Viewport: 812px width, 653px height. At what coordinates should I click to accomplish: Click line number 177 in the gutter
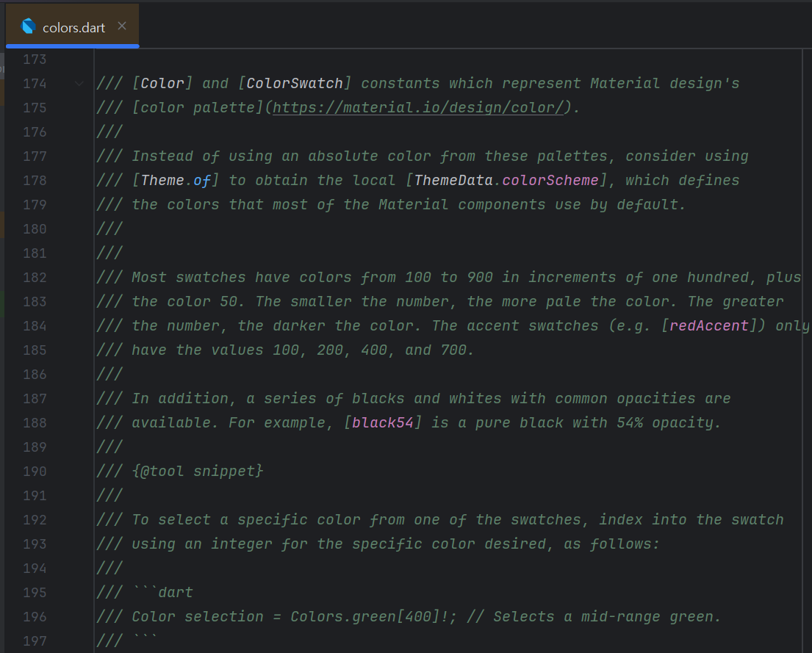[x=35, y=156]
